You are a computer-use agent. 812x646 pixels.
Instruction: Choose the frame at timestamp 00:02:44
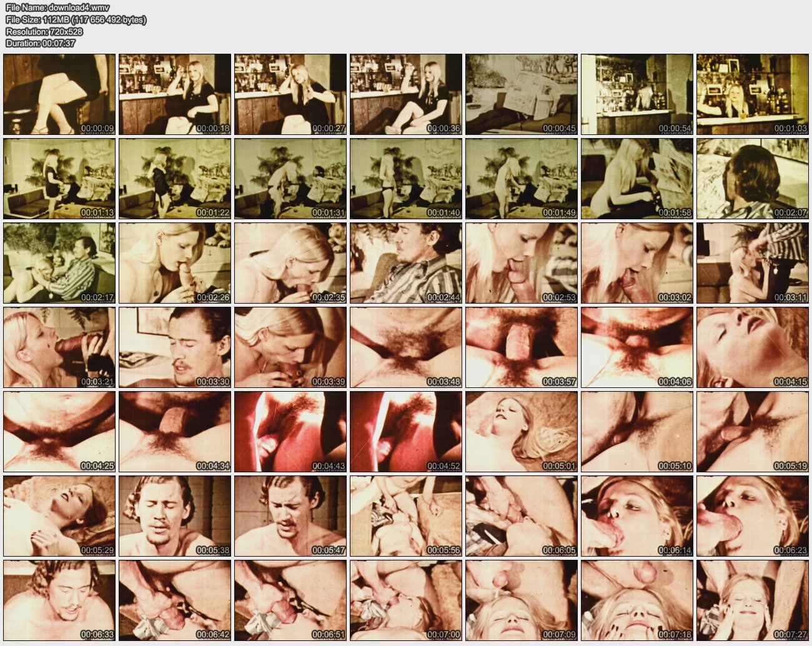[x=406, y=263]
